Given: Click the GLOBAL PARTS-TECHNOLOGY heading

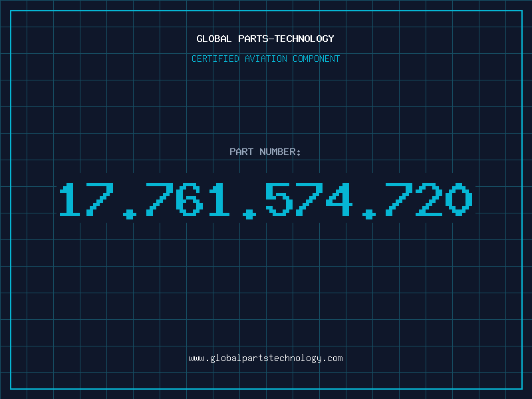Looking at the screenshot, I should point(265,39).
